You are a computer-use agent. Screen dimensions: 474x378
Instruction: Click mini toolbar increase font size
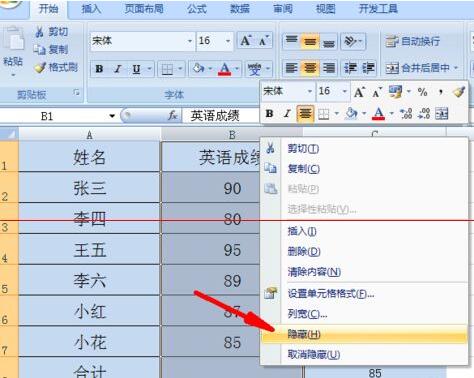(x=359, y=92)
